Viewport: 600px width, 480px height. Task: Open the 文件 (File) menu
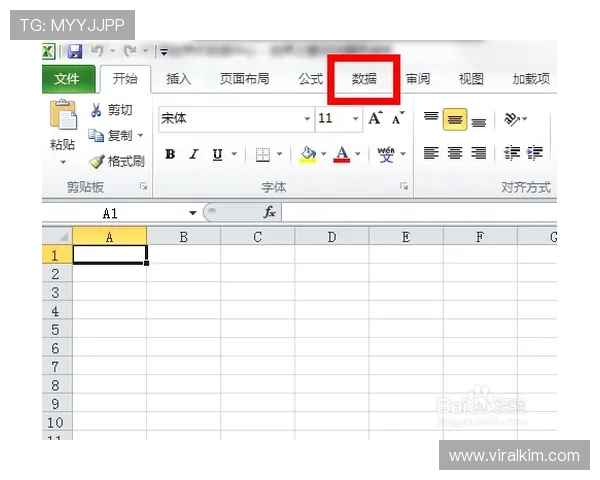tap(68, 79)
